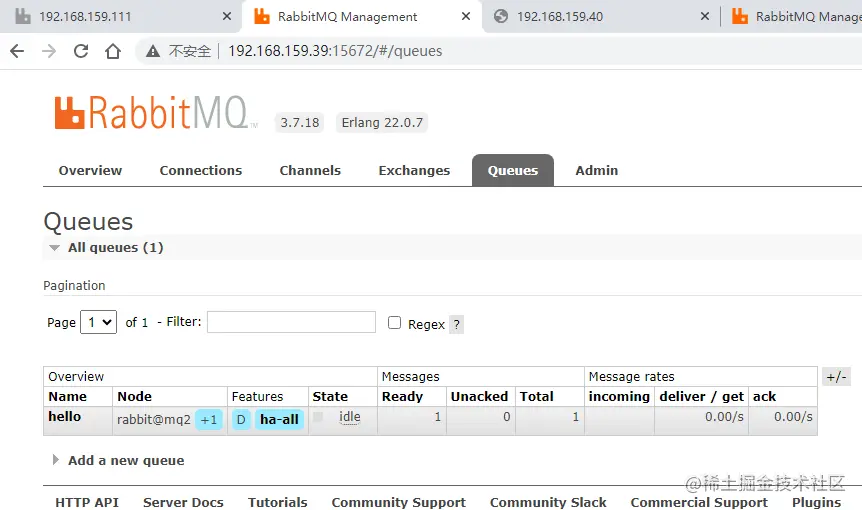
Task: Open the HTTP API footer link
Action: tap(87, 502)
